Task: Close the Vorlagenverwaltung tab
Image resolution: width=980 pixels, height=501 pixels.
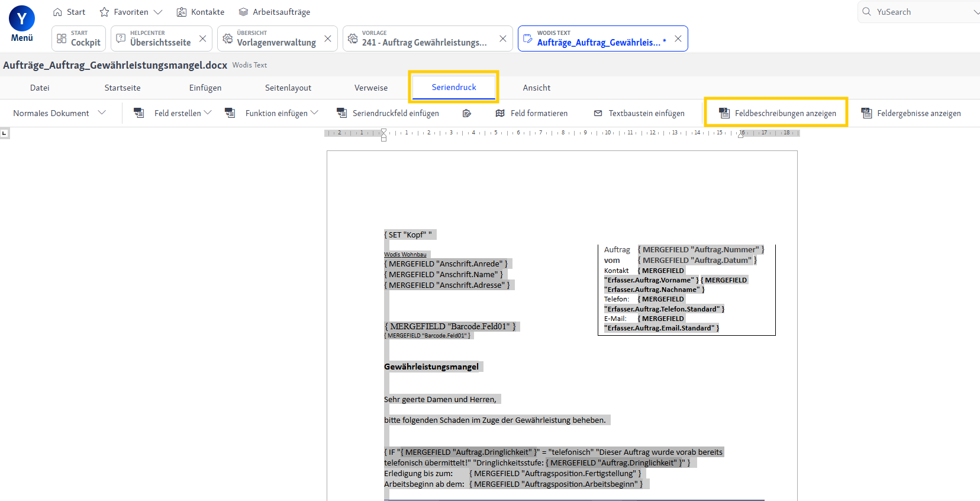Action: [x=327, y=38]
